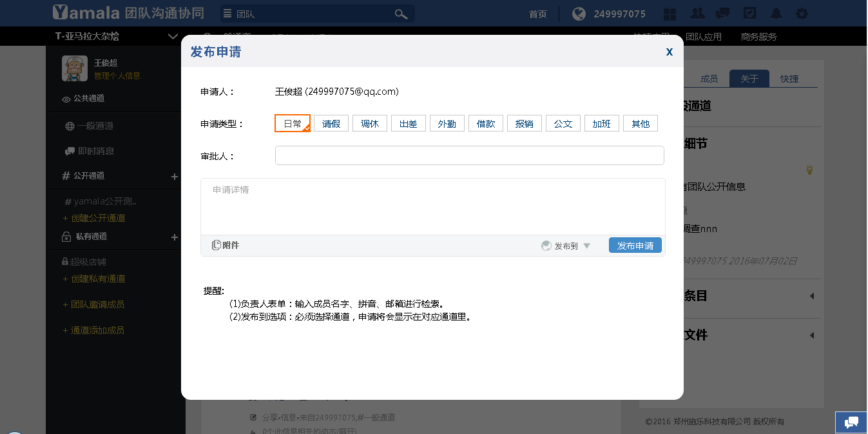Open the 发布到 channel dropdown
The height and width of the screenshot is (434, 868).
click(567, 246)
